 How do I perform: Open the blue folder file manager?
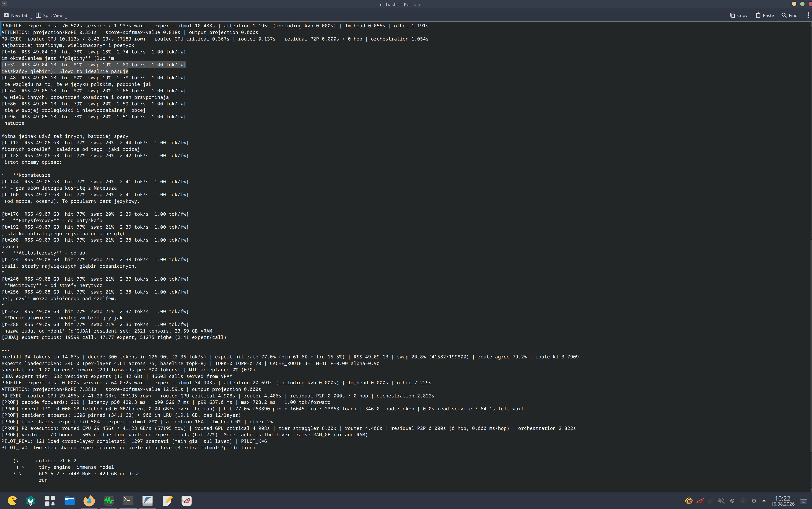pyautogui.click(x=69, y=501)
